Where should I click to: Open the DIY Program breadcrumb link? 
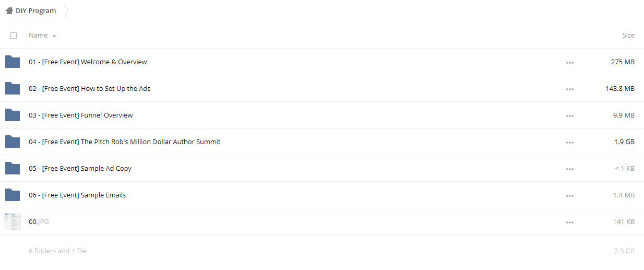click(36, 10)
